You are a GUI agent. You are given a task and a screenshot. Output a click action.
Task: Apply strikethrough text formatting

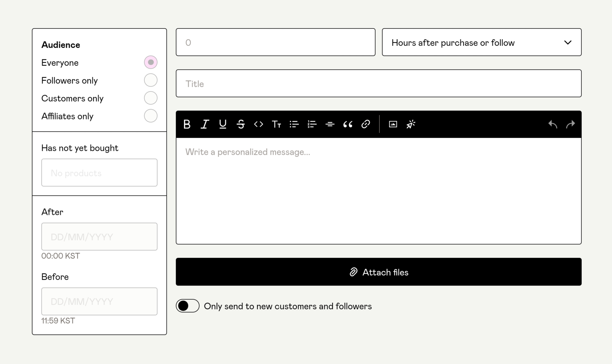click(241, 124)
